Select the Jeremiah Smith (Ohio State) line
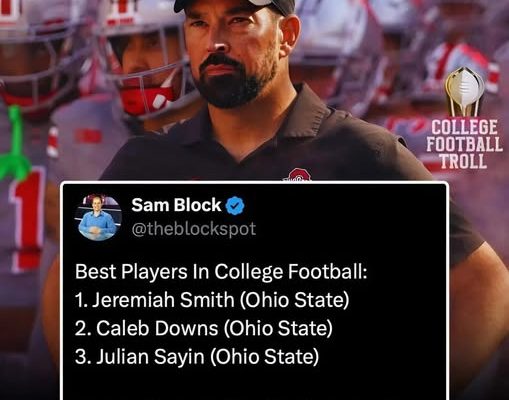 [212, 300]
